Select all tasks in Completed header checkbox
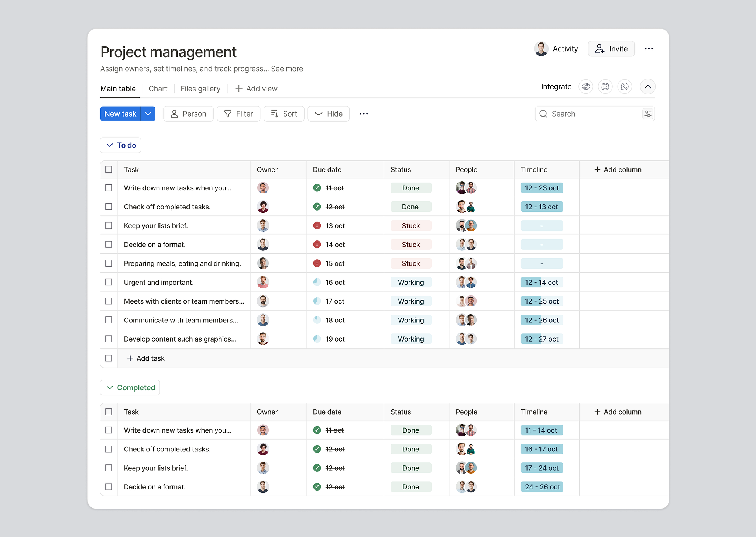This screenshot has width=756, height=537. tap(109, 412)
